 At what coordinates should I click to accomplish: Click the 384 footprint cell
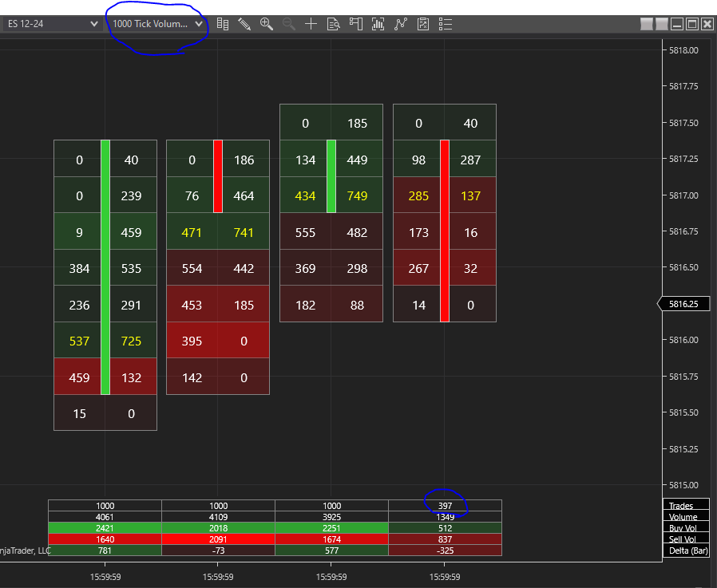pos(79,268)
